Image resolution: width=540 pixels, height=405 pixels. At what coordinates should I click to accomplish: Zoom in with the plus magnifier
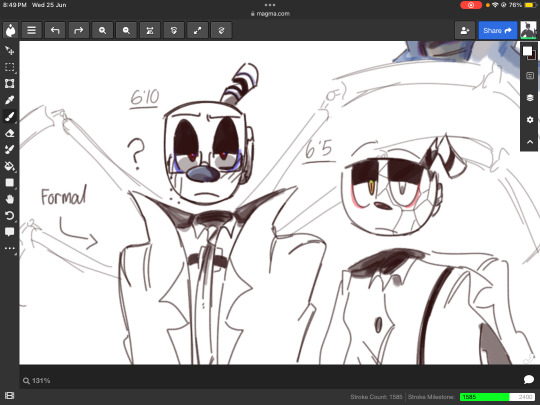[102, 30]
